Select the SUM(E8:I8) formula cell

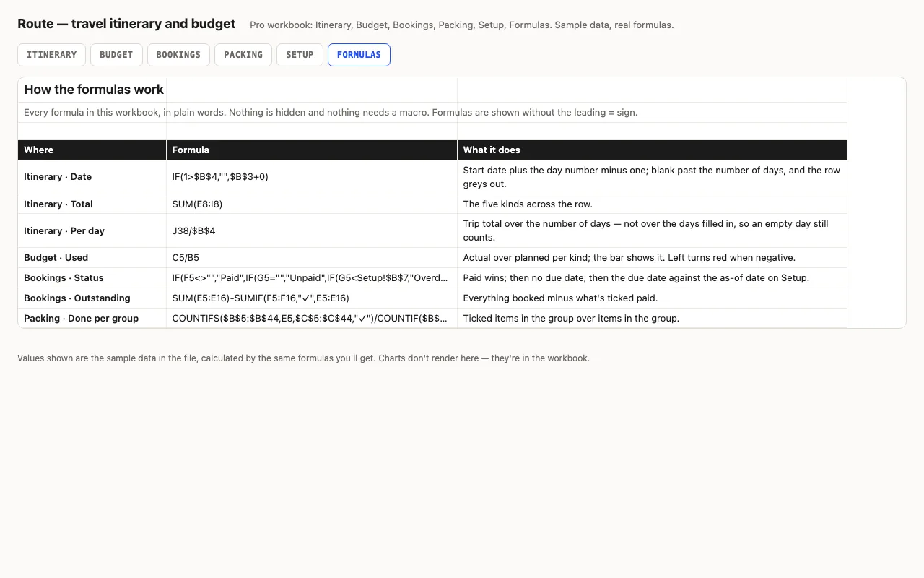tap(312, 204)
